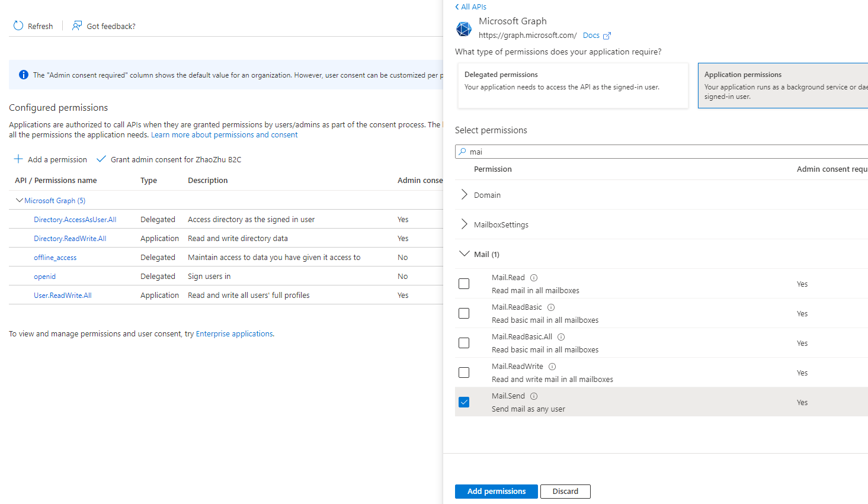The height and width of the screenshot is (504, 868).
Task: Expand the MailboxSettings group
Action: [x=465, y=224]
